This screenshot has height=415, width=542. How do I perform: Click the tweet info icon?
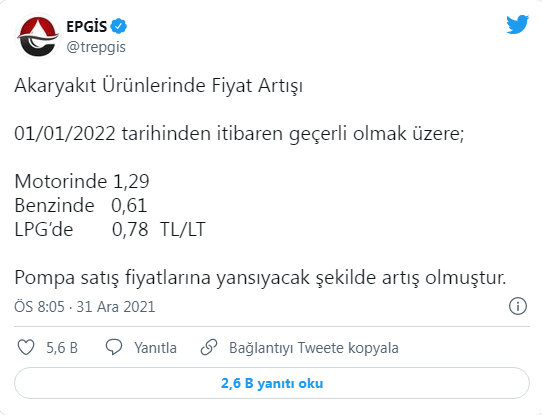pyautogui.click(x=517, y=306)
